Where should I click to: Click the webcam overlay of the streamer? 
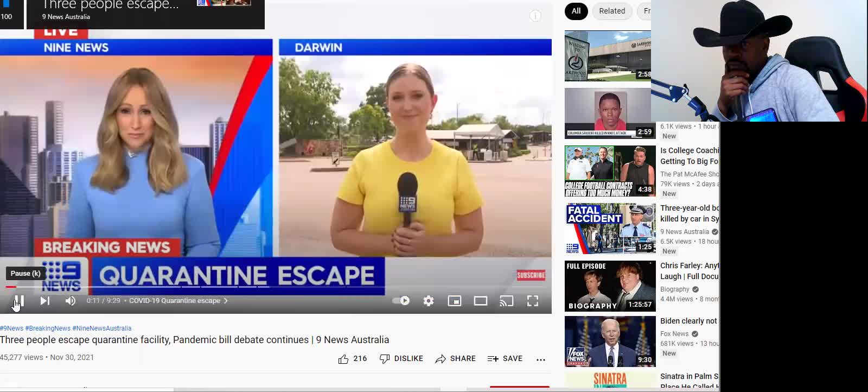point(759,61)
